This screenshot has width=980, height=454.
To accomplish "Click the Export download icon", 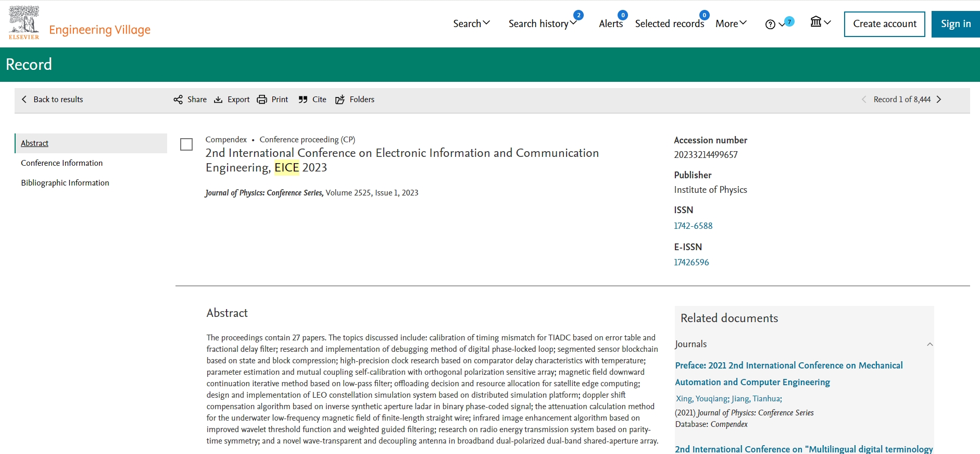I will click(x=219, y=100).
